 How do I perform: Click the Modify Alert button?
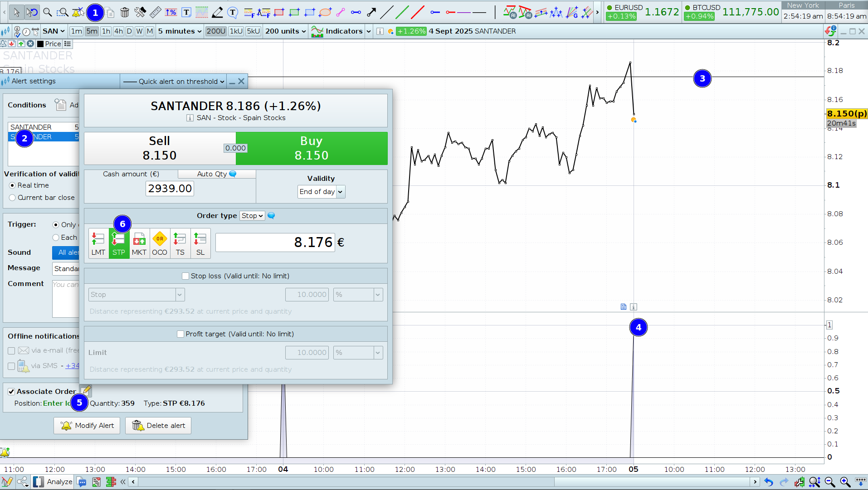point(87,426)
